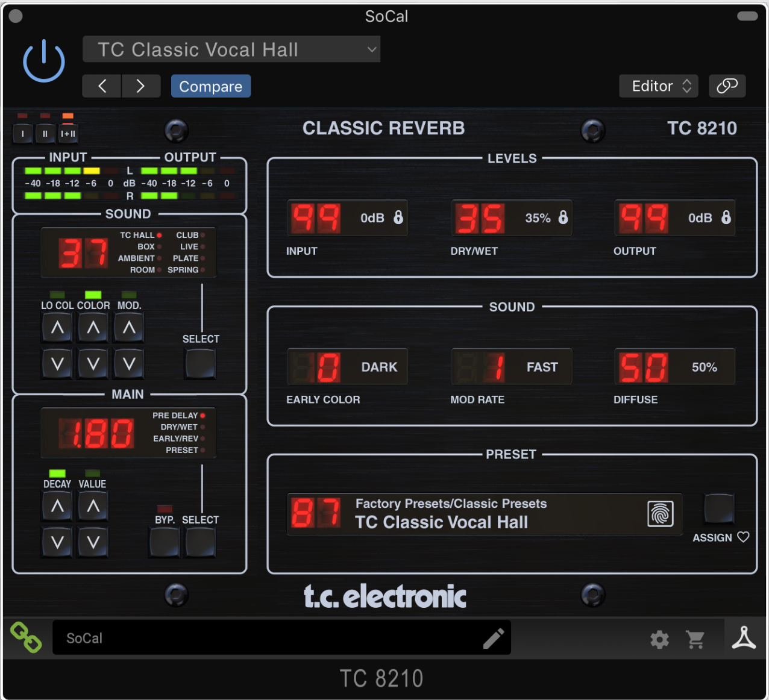Lower DECAY with down arrow
Viewport: 769px width, 700px height.
(57, 542)
